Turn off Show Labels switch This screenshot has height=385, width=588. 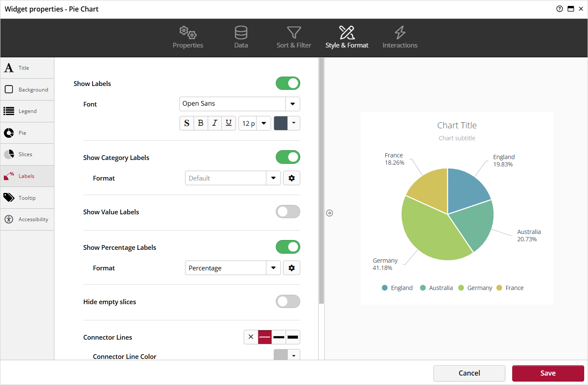(x=288, y=83)
